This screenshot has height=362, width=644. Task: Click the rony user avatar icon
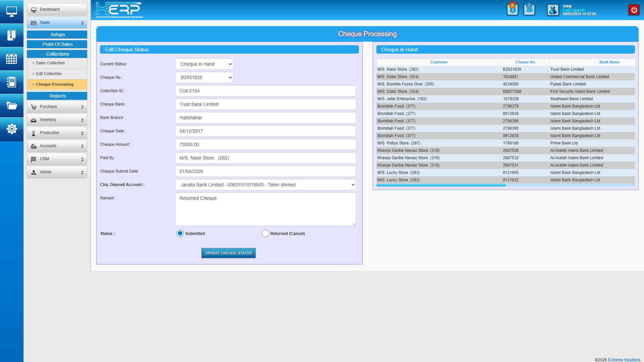553,10
